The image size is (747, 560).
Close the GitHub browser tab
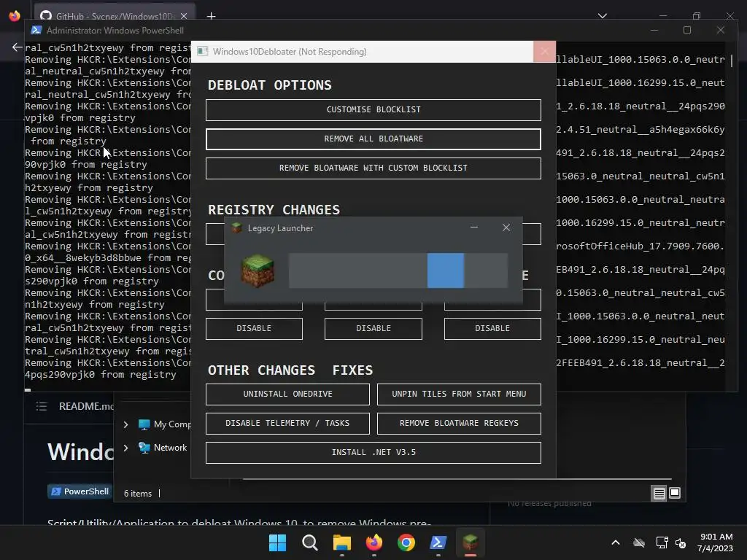click(184, 16)
